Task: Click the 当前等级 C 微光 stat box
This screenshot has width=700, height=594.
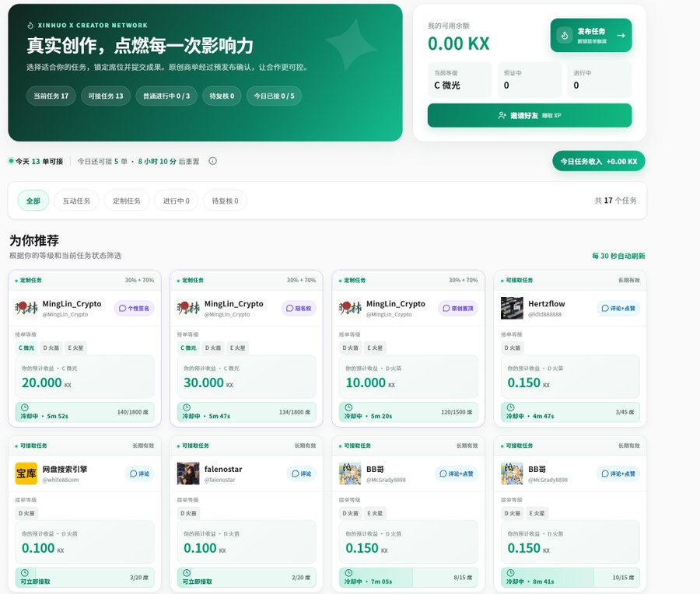Action: coord(460,80)
